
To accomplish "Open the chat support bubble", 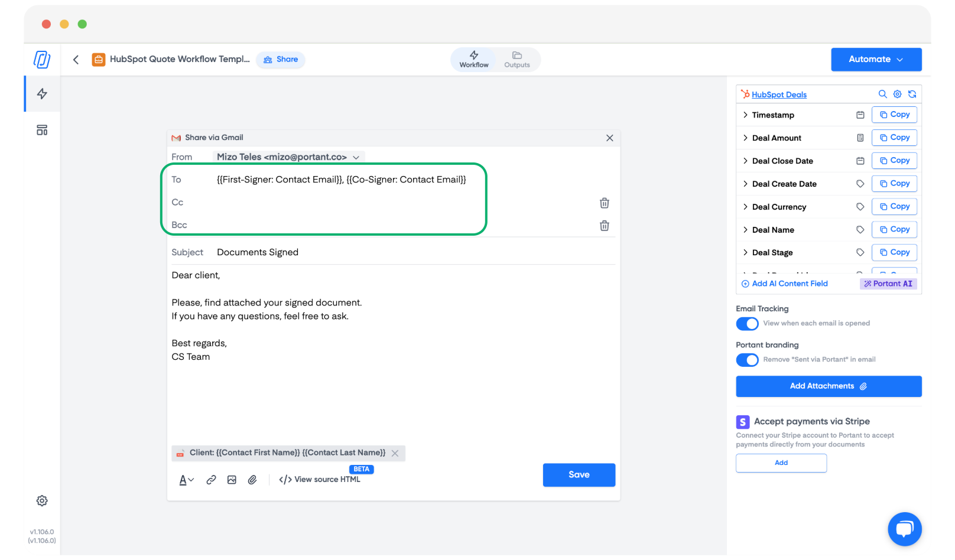I will 904,529.
